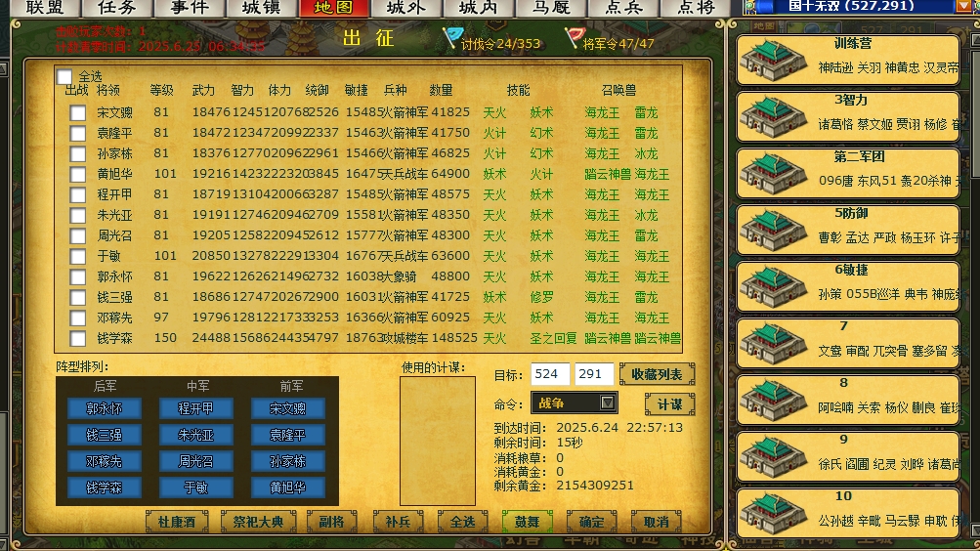The width and height of the screenshot is (980, 551).
Task: Click the 祭祀大典 button
Action: pos(258,522)
